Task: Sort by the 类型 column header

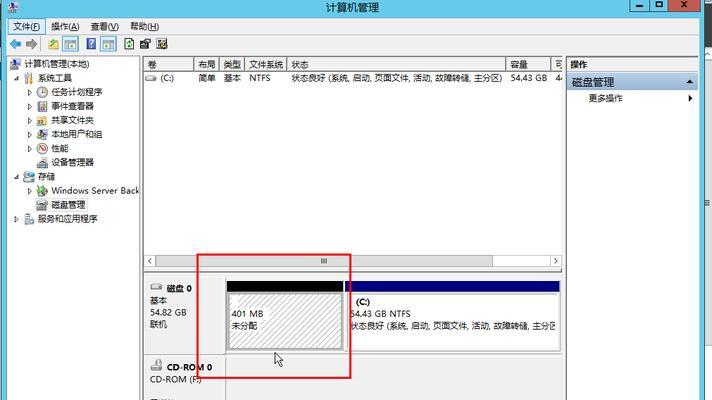Action: pyautogui.click(x=232, y=64)
